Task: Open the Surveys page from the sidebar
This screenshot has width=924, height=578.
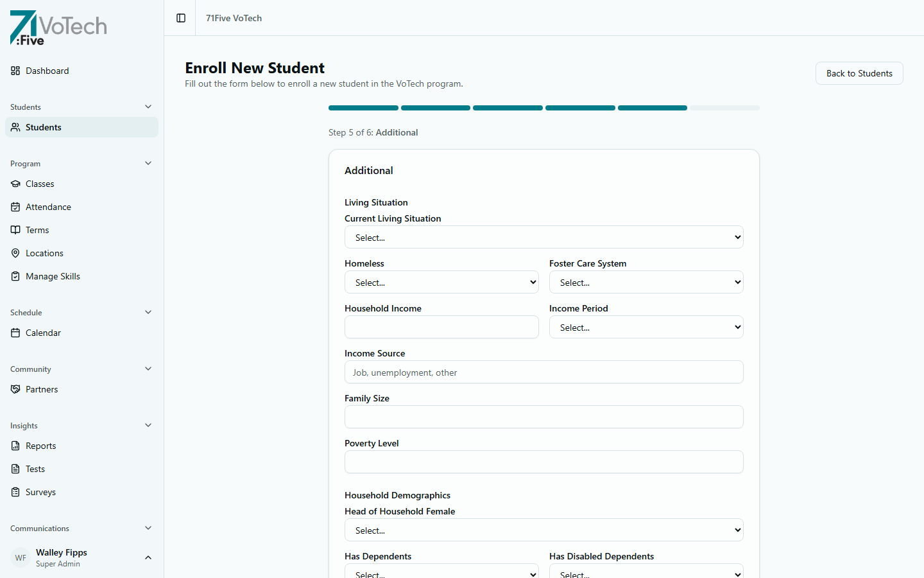Action: [41, 492]
